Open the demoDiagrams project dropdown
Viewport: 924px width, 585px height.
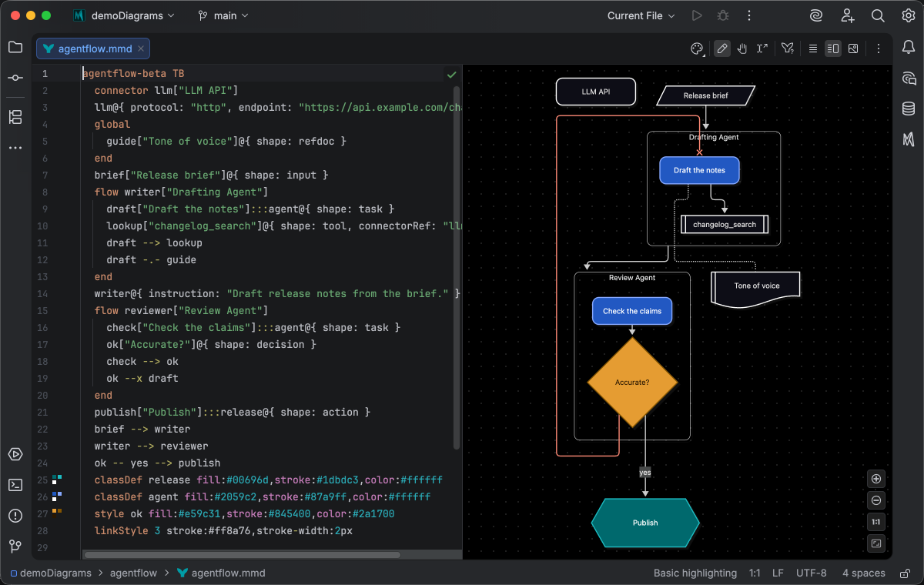[124, 15]
